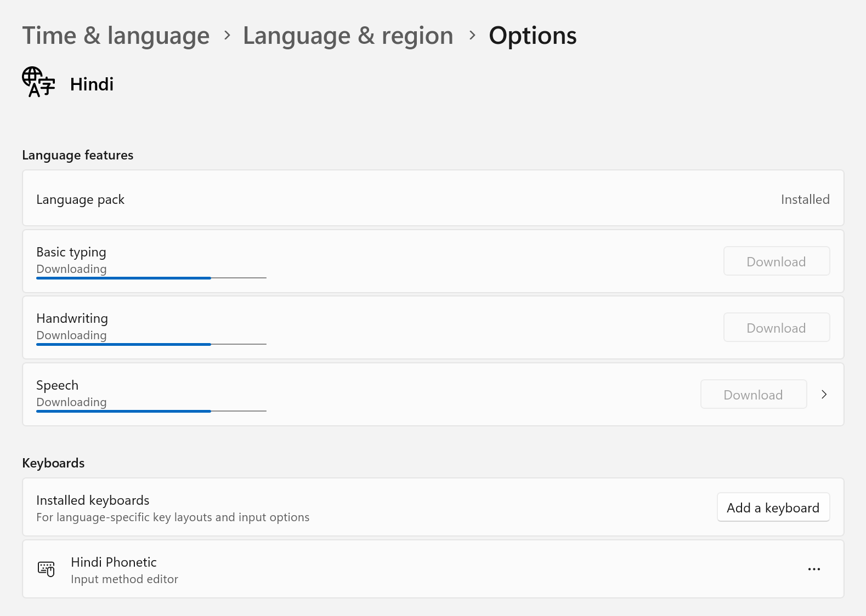Open the Hindi Phonetic three-dots menu
Screen dimensions: 866x616
coord(814,569)
